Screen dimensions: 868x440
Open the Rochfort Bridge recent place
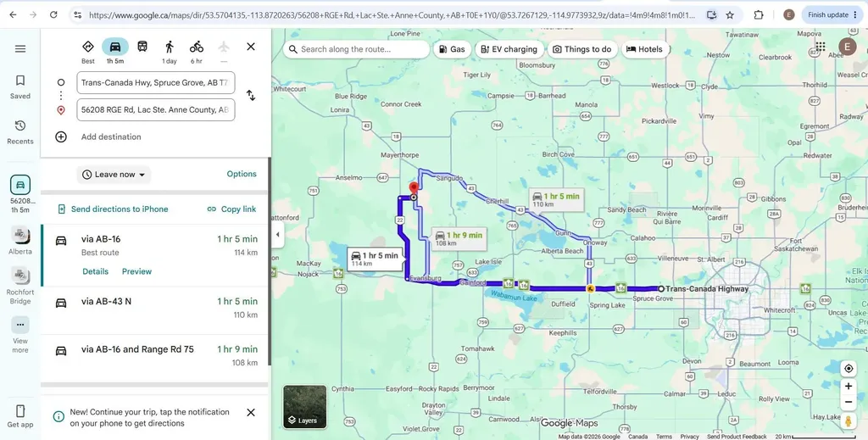(x=20, y=286)
